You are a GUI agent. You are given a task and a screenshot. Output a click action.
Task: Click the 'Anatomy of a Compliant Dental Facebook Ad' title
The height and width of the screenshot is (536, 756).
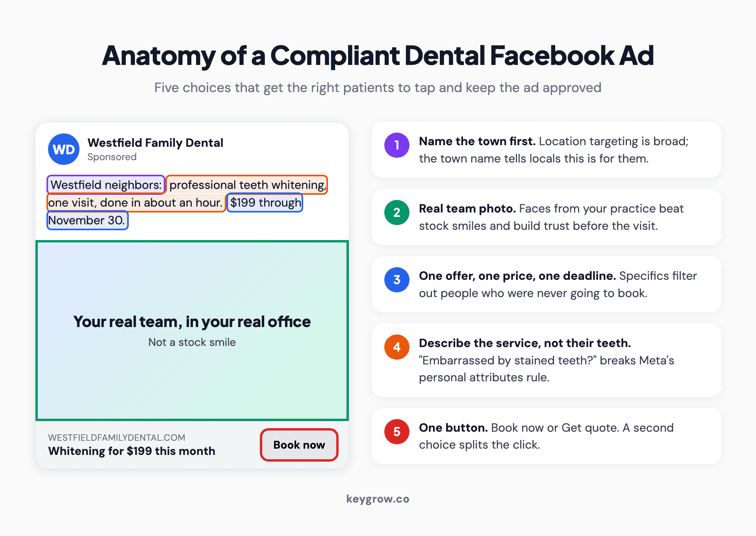pyautogui.click(x=378, y=55)
